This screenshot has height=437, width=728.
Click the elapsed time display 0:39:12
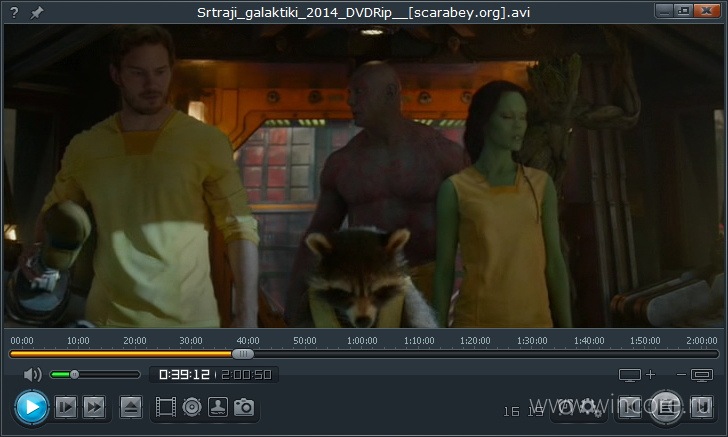(184, 374)
